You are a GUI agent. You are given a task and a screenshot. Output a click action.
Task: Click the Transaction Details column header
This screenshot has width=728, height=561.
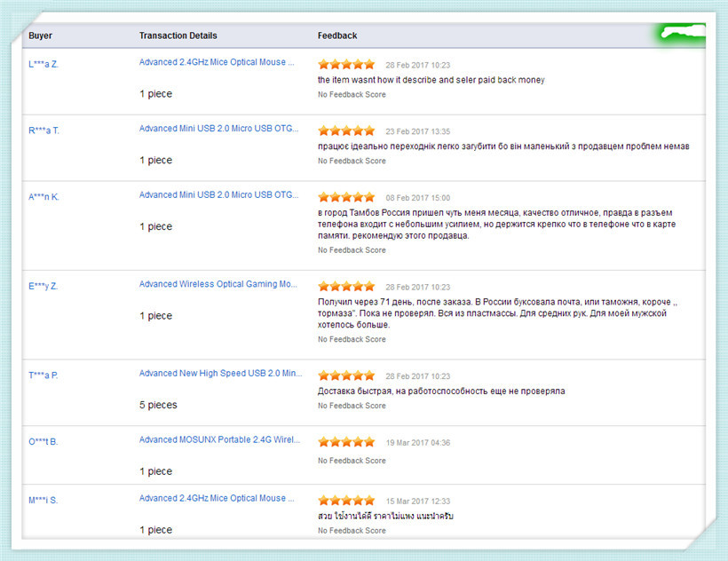click(178, 36)
